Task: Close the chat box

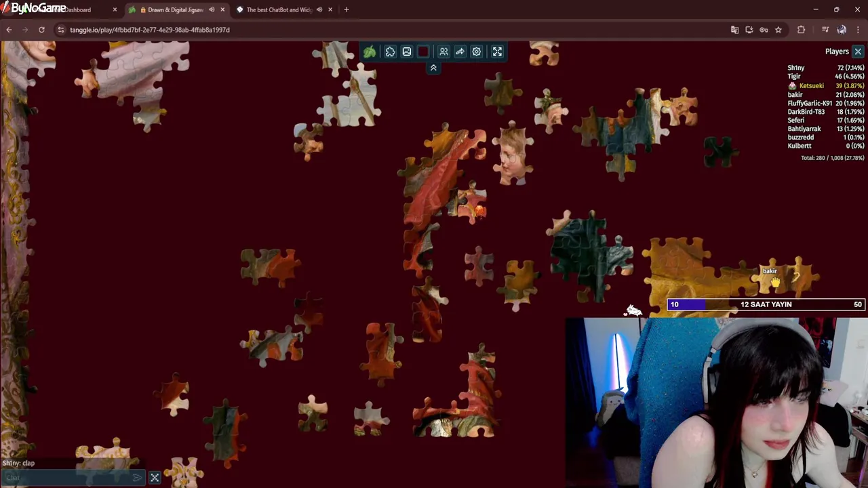Action: click(x=155, y=478)
